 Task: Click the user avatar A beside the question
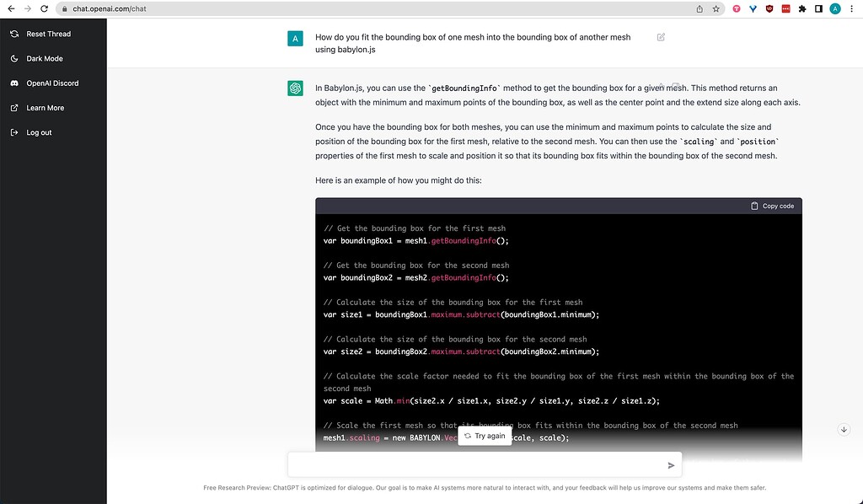coord(295,39)
